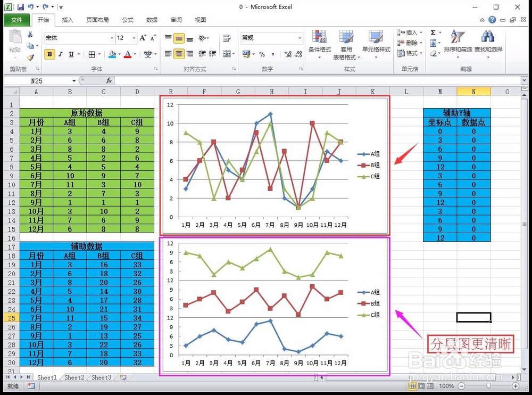
Task: Click the Borders icon
Action: [92, 54]
